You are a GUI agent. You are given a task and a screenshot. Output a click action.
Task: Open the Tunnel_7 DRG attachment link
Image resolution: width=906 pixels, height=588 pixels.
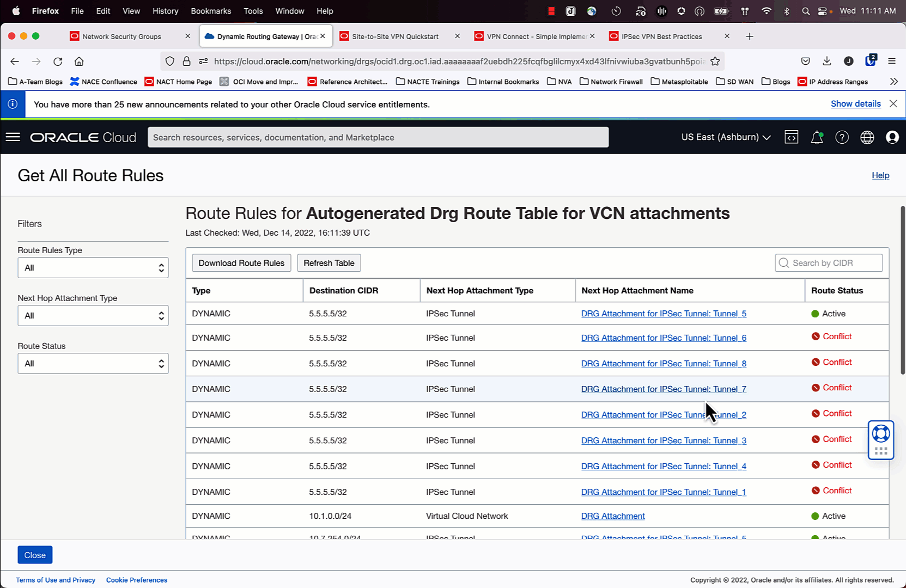pos(664,389)
